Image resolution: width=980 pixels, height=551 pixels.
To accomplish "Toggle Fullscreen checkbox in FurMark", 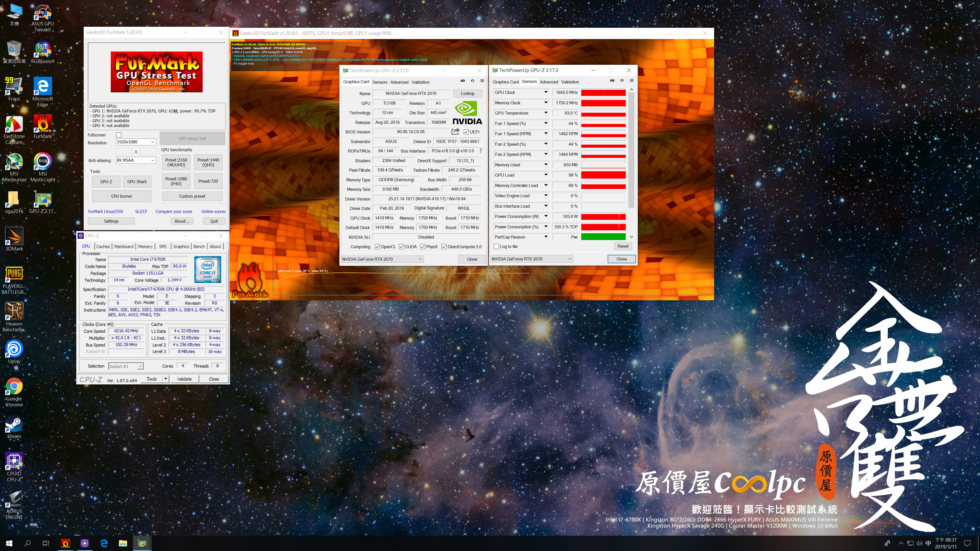I will (x=119, y=135).
